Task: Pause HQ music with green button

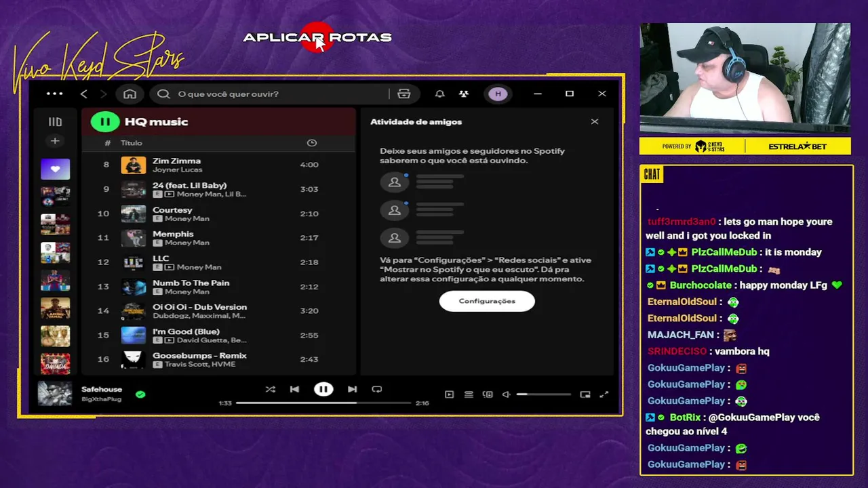Action: (x=105, y=122)
